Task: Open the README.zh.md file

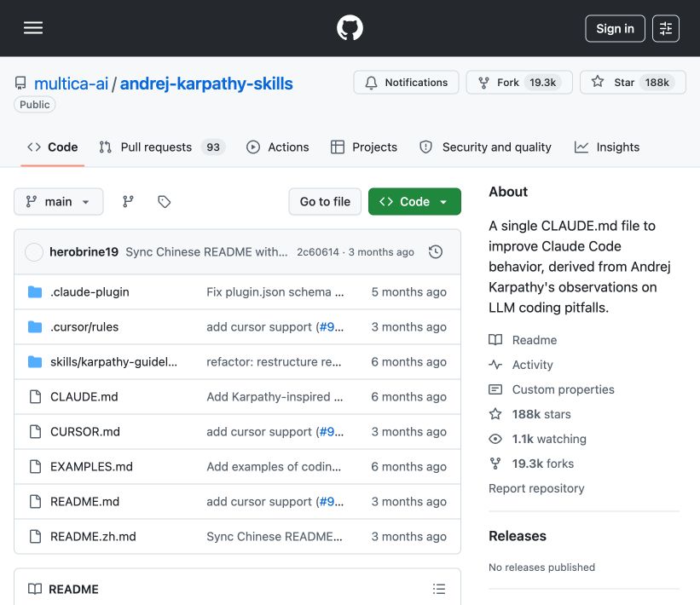Action: [93, 537]
